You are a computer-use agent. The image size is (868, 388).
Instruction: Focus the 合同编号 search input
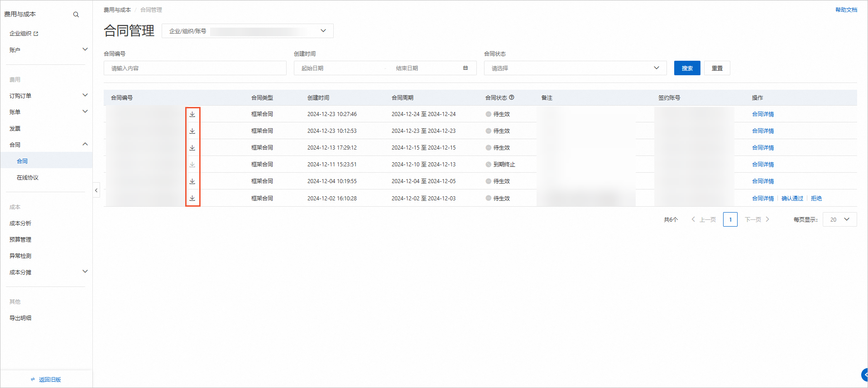point(195,68)
